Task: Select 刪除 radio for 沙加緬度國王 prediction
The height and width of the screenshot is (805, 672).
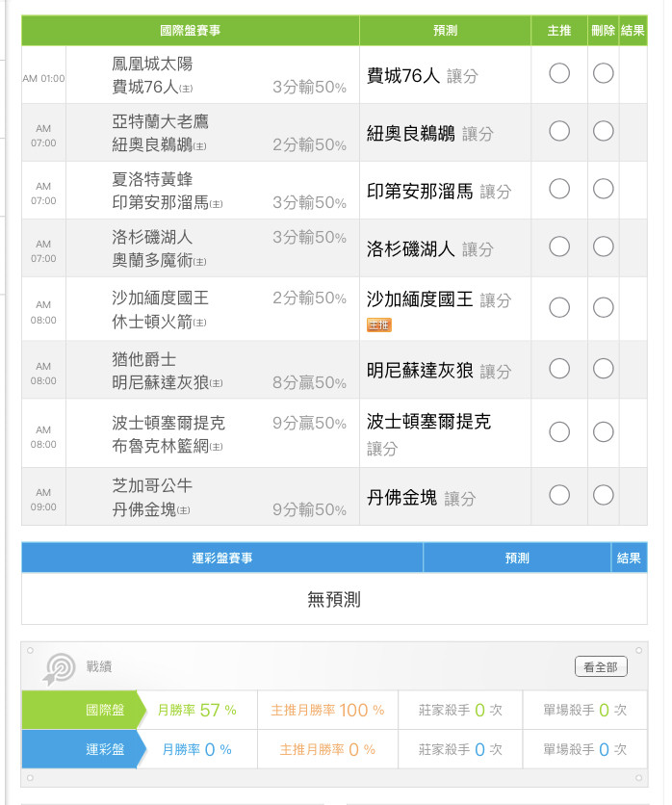Action: tap(604, 308)
